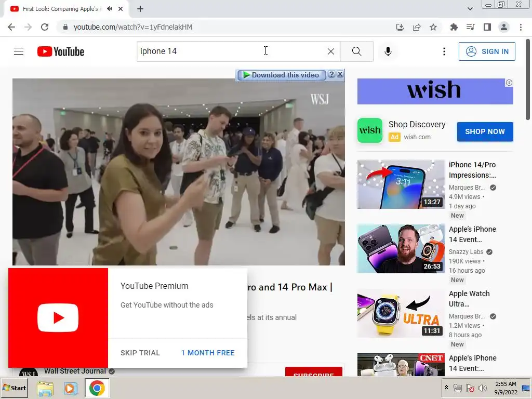
Task: Clear the search box with the X
Action: pyautogui.click(x=331, y=51)
